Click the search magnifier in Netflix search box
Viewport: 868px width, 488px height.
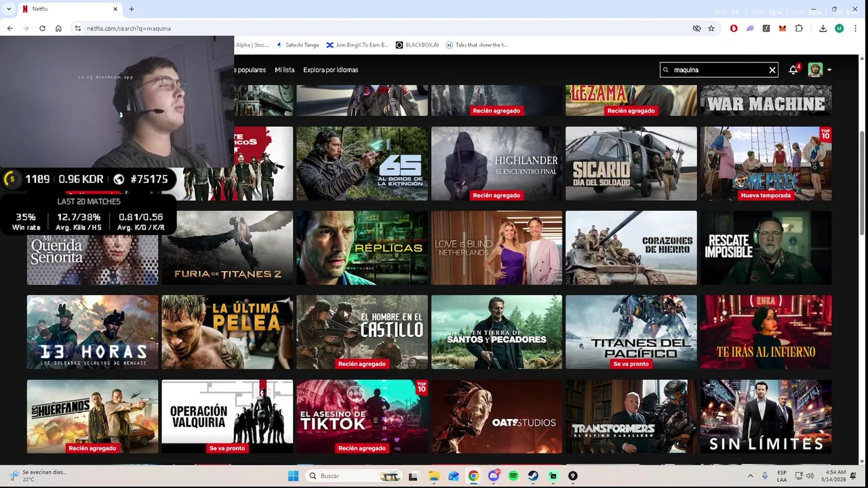pyautogui.click(x=666, y=70)
